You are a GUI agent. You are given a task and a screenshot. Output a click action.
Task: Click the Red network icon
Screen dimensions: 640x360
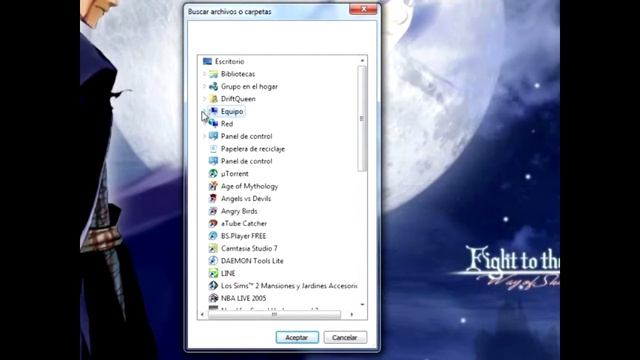[213, 124]
